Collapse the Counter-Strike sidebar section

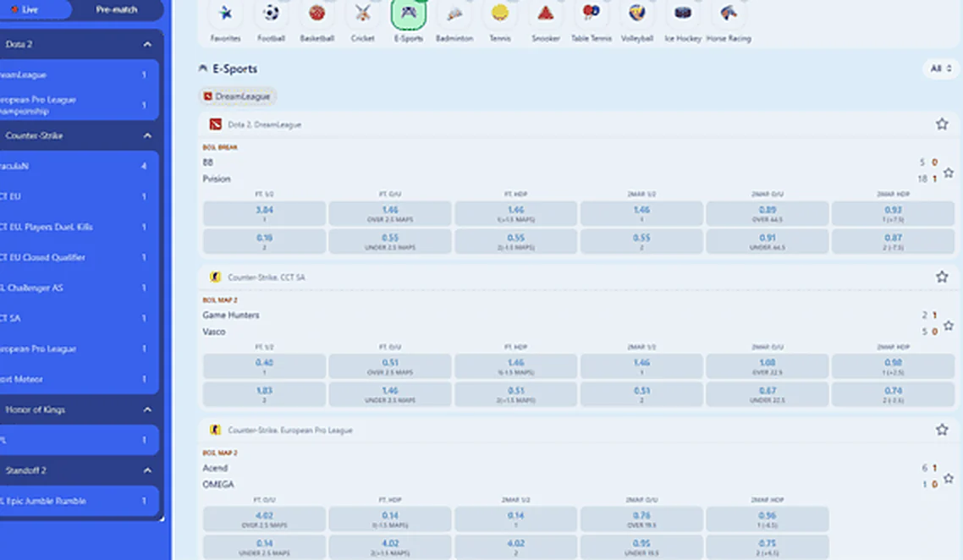(147, 135)
